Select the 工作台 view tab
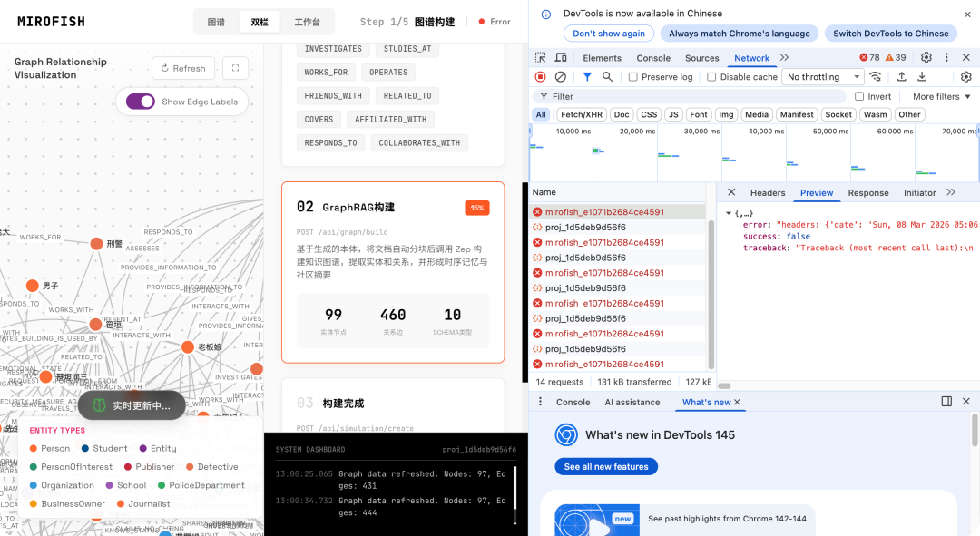Screen dimensions: 980x536 point(307,22)
